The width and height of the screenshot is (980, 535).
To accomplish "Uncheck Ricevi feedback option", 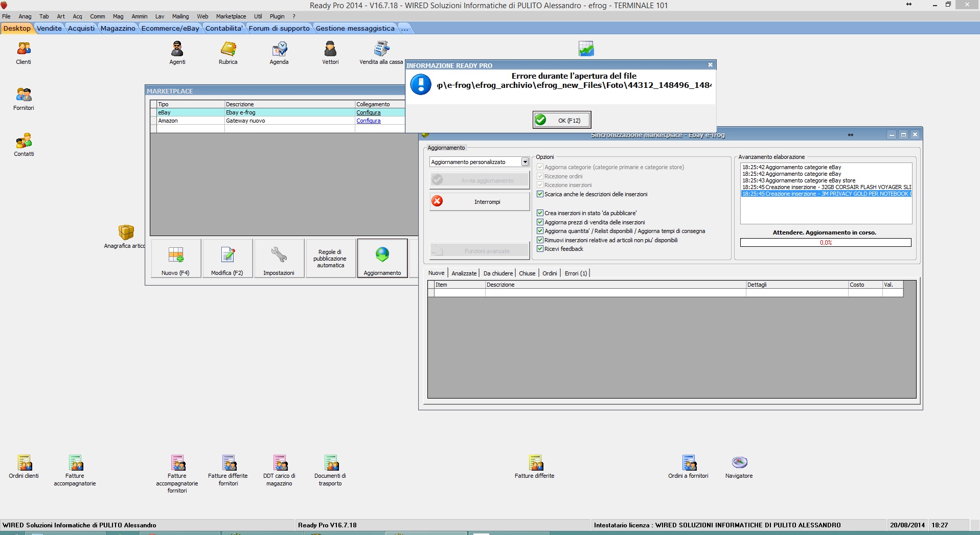I will tap(540, 249).
